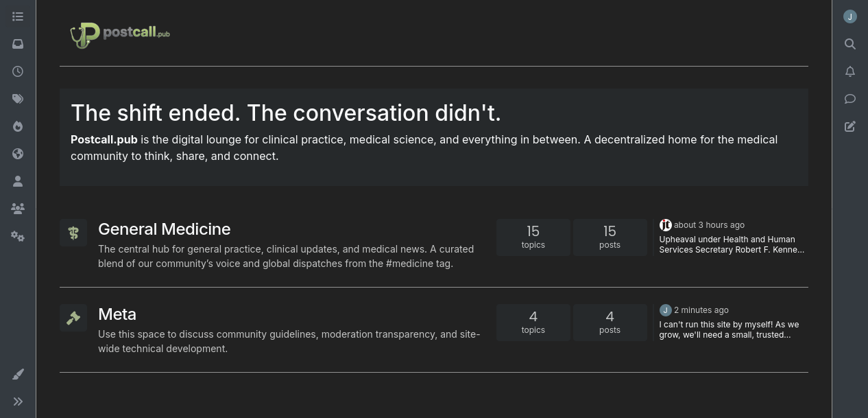Open the world globe icon
The image size is (868, 418).
click(x=18, y=154)
